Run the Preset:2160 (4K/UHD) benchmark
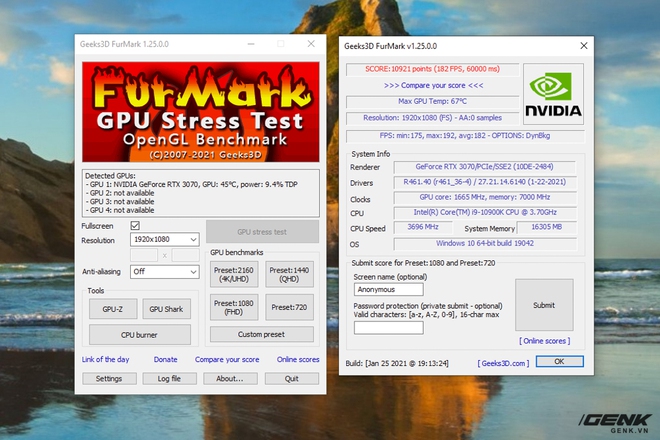This screenshot has height=440, width=660. 234,275
